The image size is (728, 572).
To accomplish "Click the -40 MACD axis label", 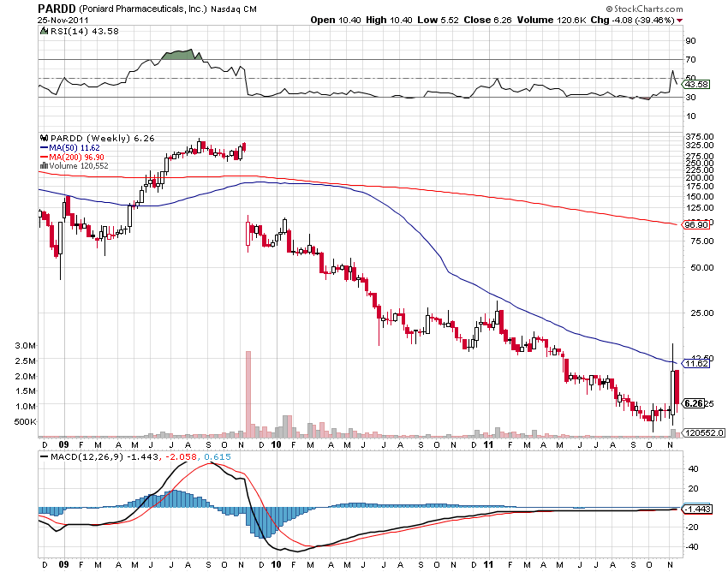I will tap(692, 547).
